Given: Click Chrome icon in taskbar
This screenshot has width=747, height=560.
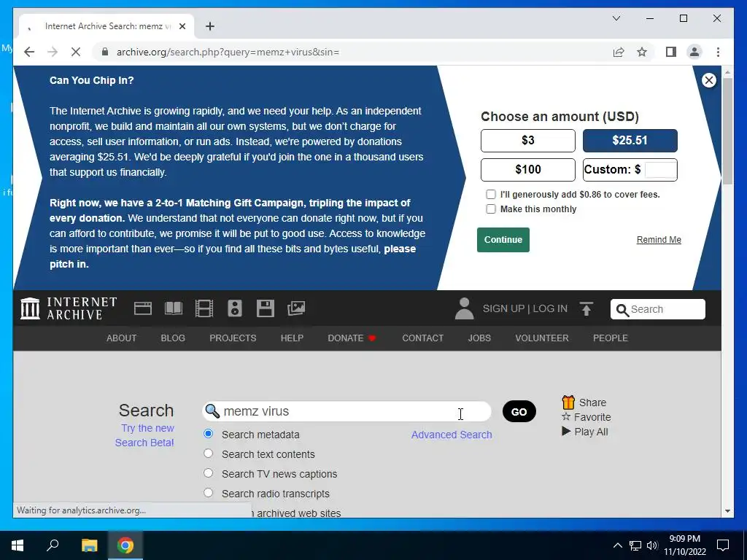Looking at the screenshot, I should point(125,545).
